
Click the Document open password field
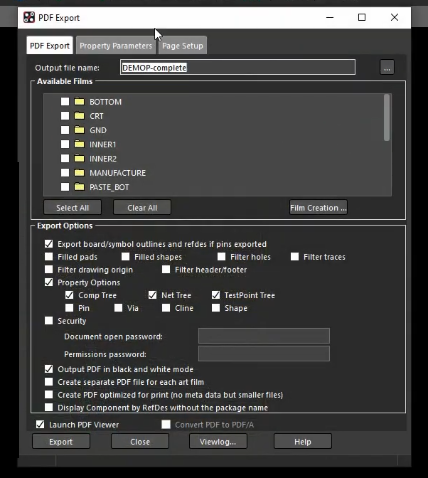(264, 336)
